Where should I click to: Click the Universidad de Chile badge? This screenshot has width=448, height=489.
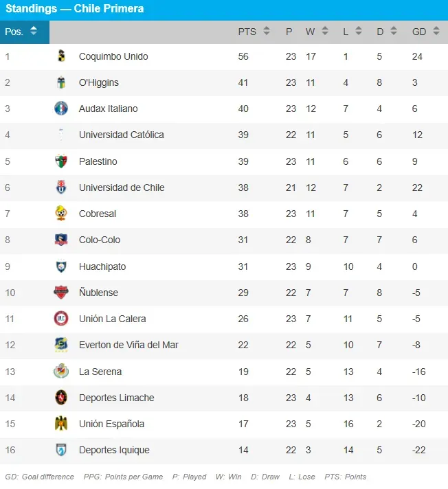point(61,187)
